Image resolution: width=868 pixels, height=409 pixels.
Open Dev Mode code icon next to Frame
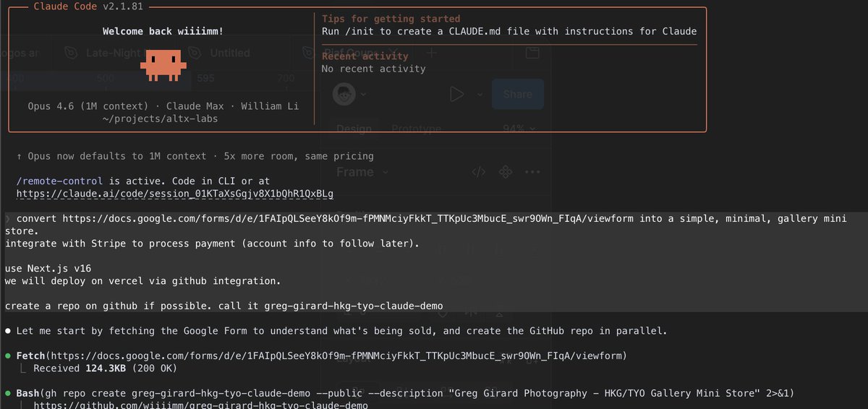pos(478,172)
